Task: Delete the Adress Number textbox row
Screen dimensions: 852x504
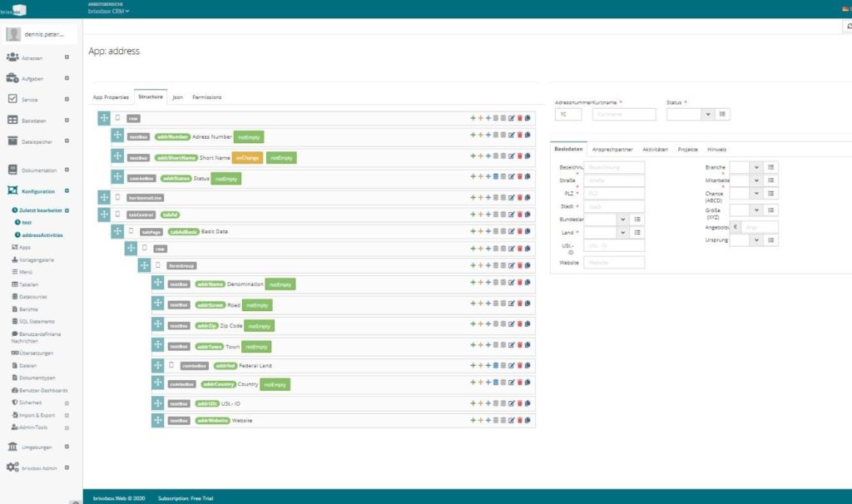Action: pyautogui.click(x=519, y=135)
